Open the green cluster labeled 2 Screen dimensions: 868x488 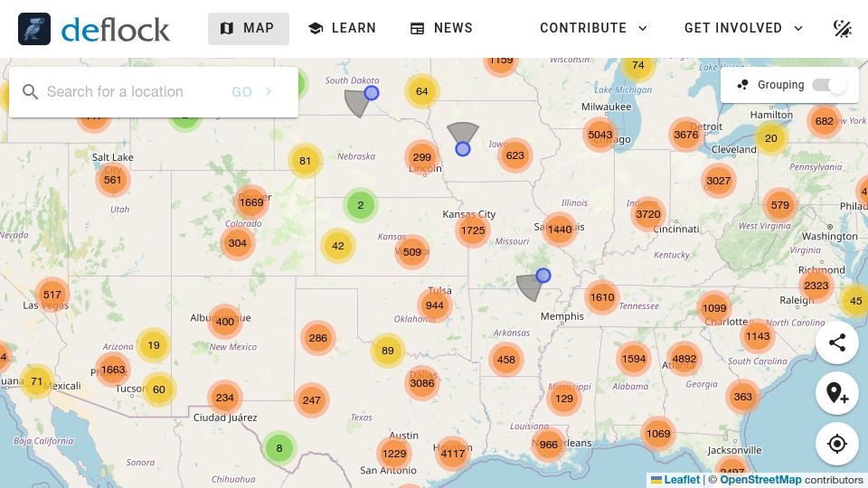tap(361, 205)
